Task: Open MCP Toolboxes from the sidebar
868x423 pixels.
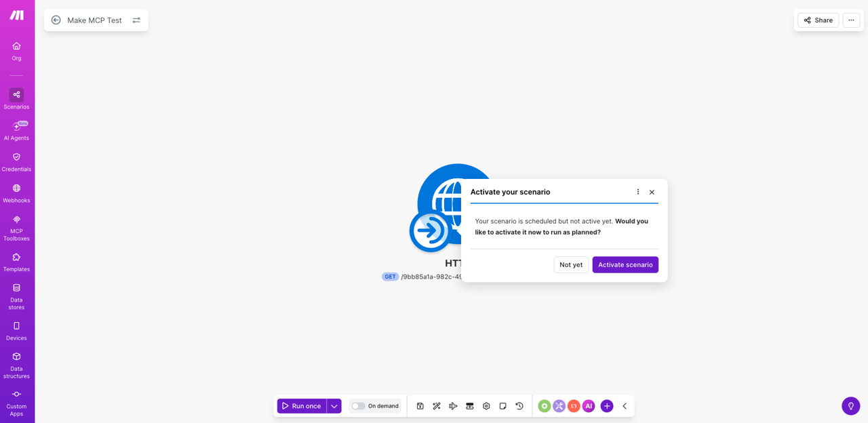Action: pos(16,228)
